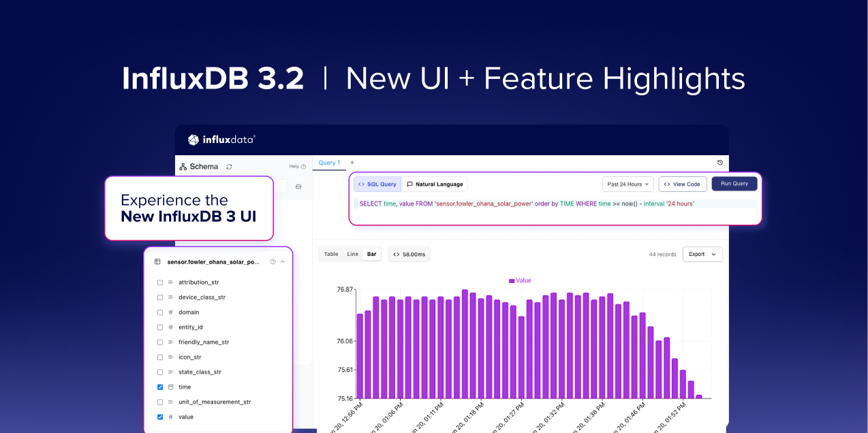Refresh the schema with the reload icon
Screen dimensions: 868x433
click(x=230, y=166)
